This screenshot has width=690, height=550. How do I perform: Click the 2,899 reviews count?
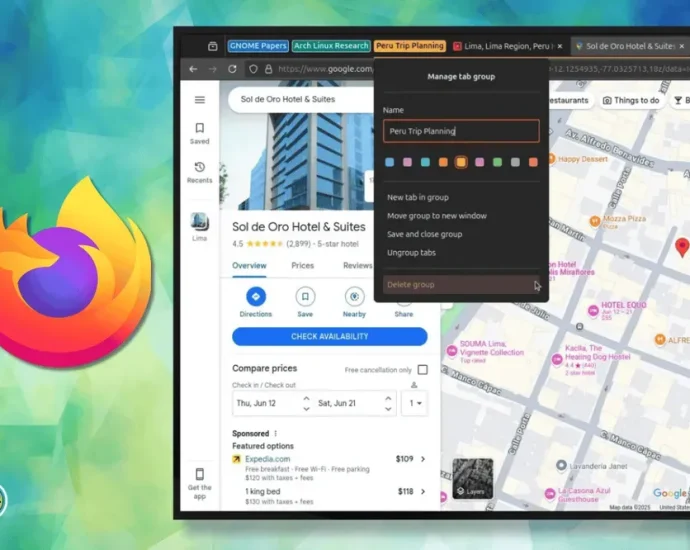coord(298,244)
